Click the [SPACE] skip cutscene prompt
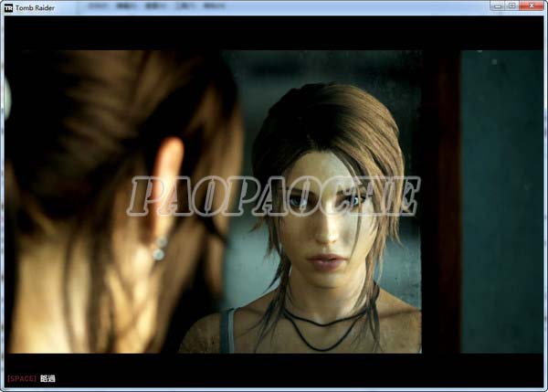The width and height of the screenshot is (548, 392). pyautogui.click(x=31, y=378)
